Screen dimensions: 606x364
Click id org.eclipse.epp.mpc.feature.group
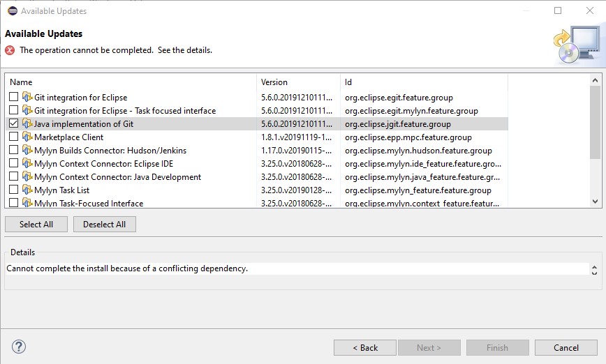coord(408,137)
